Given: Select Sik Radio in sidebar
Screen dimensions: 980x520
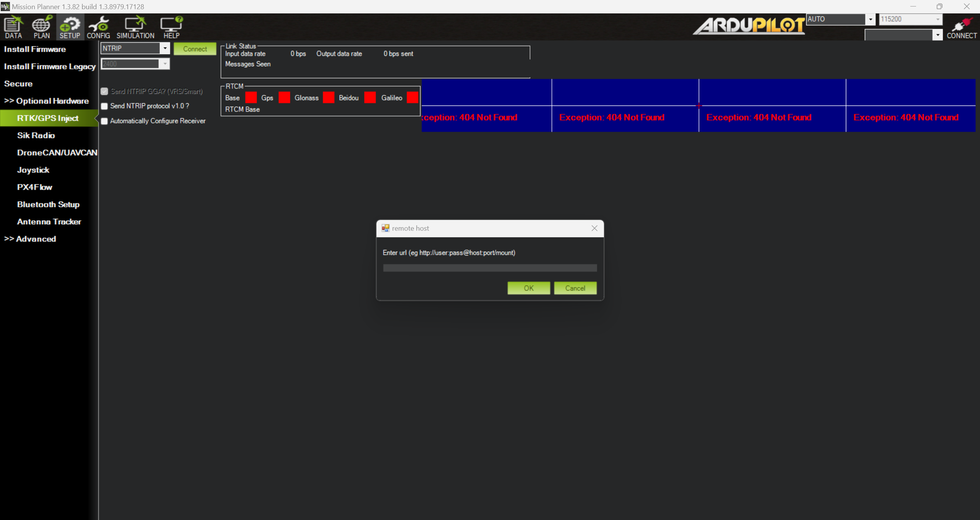Looking at the screenshot, I should (36, 135).
